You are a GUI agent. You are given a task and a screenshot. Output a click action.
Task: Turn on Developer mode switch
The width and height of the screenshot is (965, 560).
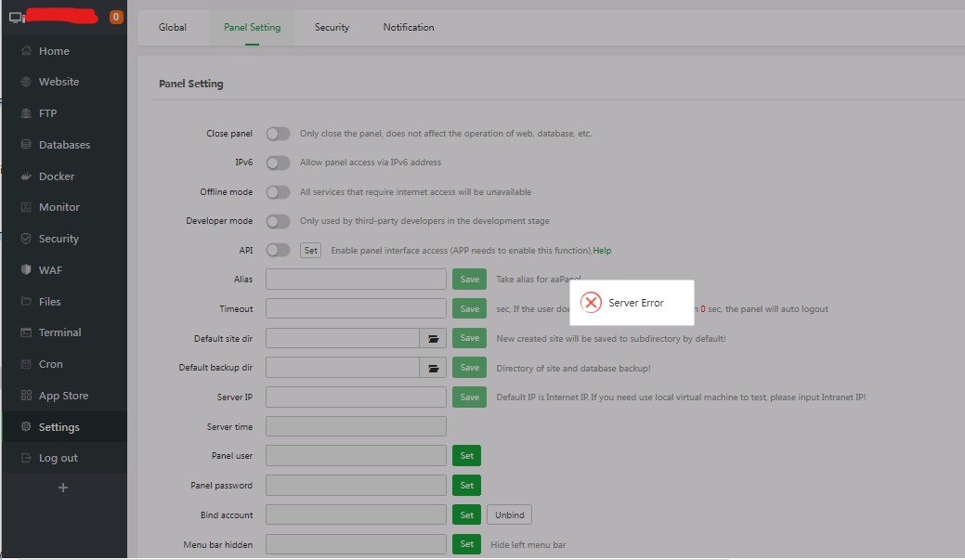pyautogui.click(x=278, y=221)
